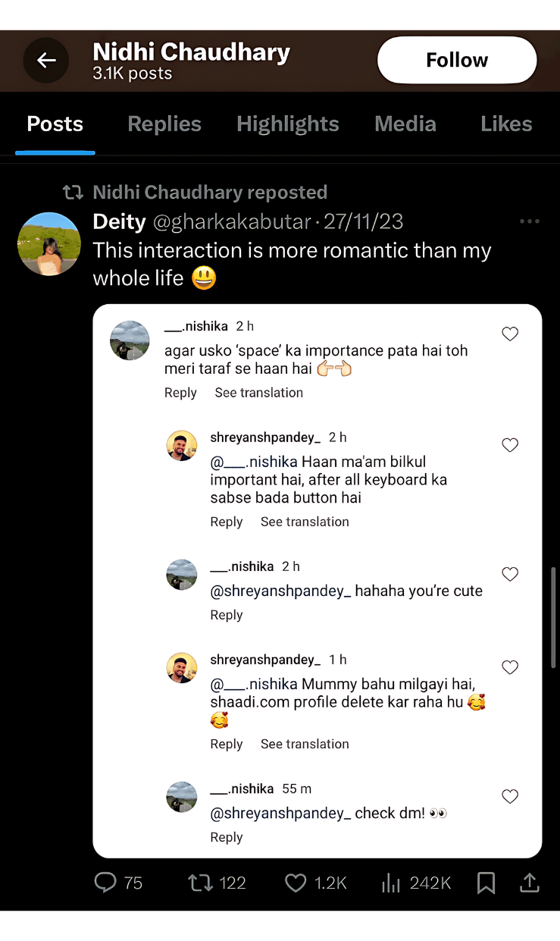
Task: Switch to the Replies tab
Action: 164,124
